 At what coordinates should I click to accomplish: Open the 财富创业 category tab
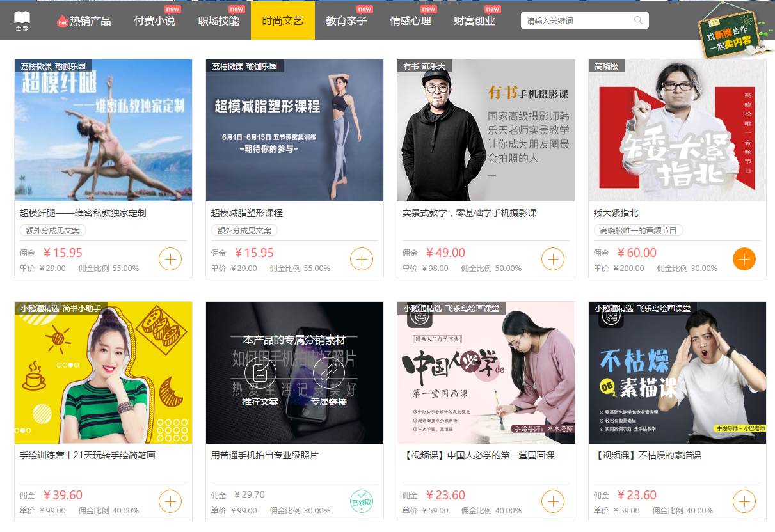point(474,20)
